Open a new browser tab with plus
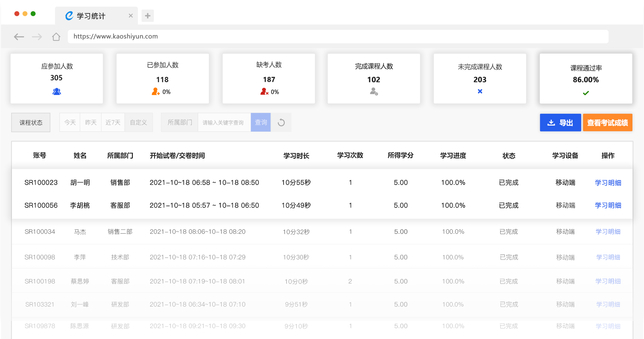 pos(148,16)
